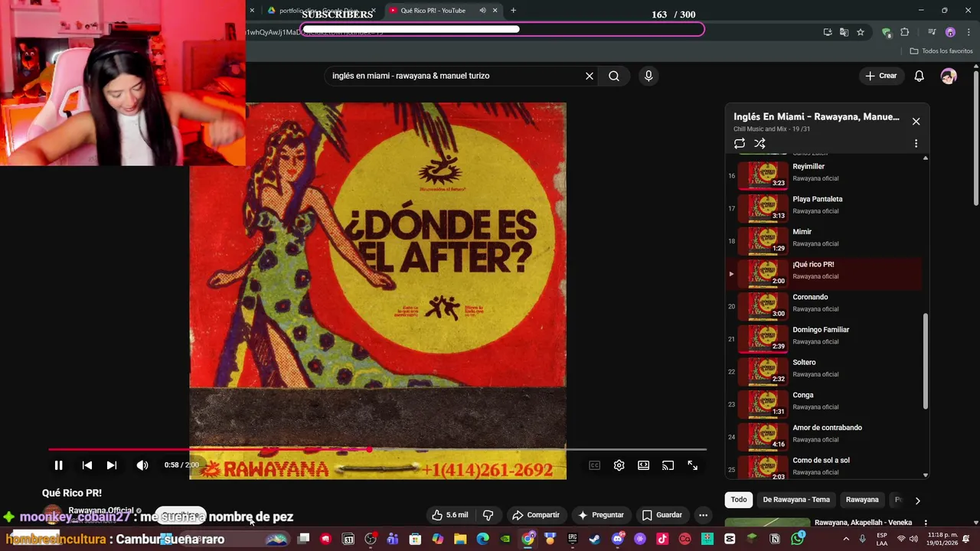Toggle playlist shuffle

[x=759, y=143]
